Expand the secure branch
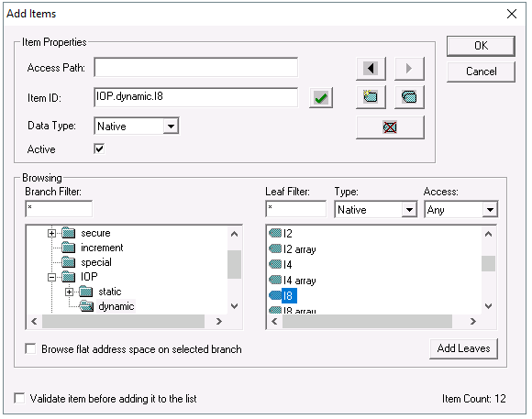532x419 pixels. pos(51,234)
